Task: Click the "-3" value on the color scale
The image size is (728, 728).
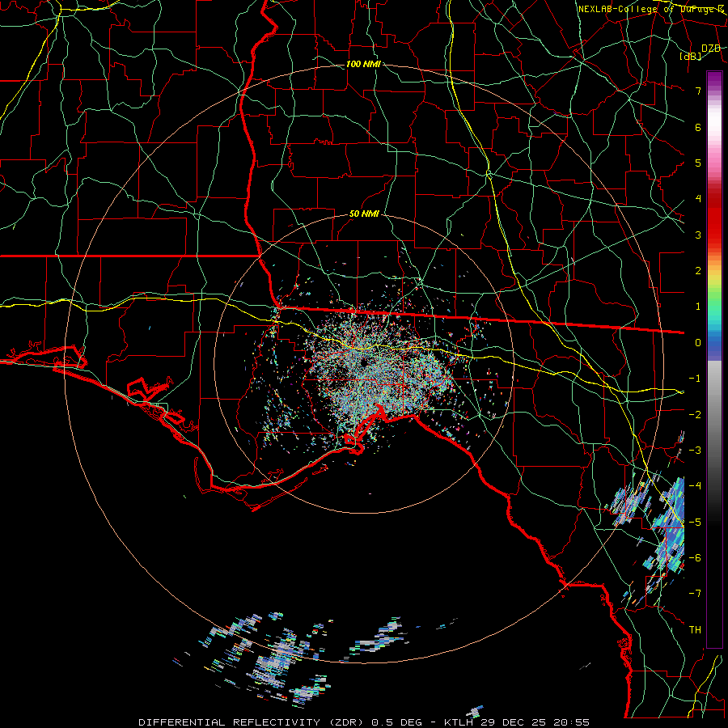Action: pos(695,451)
